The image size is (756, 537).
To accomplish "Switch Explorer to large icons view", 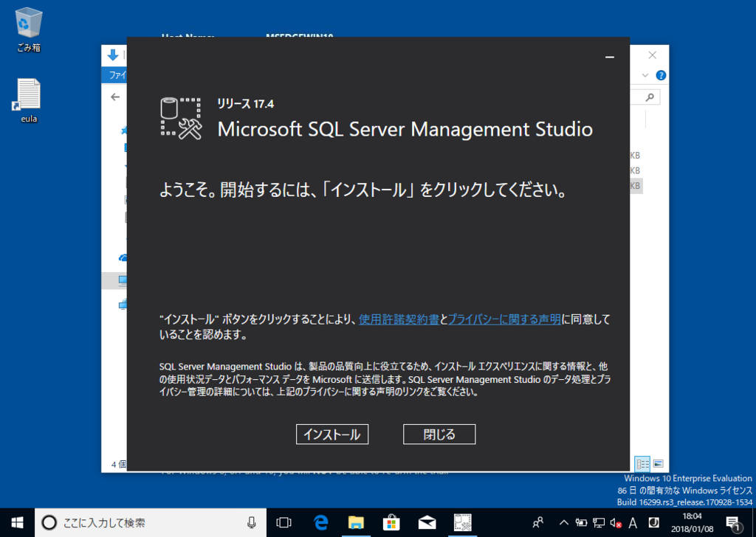I will click(658, 464).
